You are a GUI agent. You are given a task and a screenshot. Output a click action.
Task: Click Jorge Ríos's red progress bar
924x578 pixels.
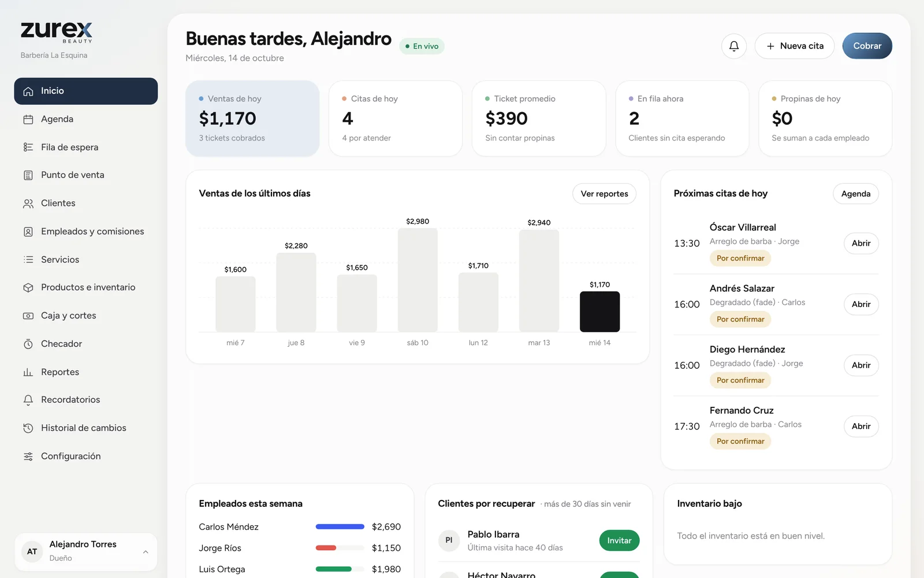click(340, 548)
